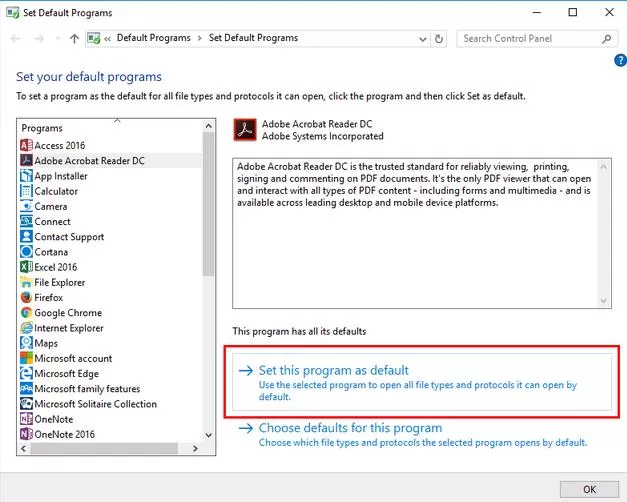This screenshot has width=627, height=502.
Task: Click the Programs list vertical scrollbar thumb
Action: [208, 204]
